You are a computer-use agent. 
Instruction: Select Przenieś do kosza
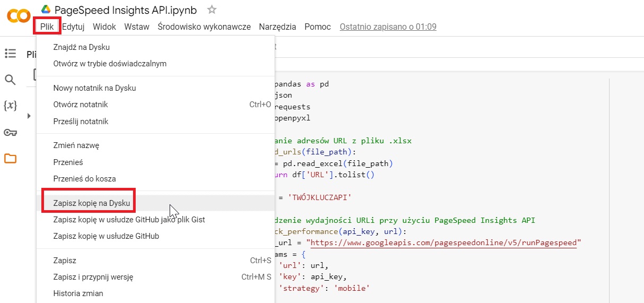(155, 179)
